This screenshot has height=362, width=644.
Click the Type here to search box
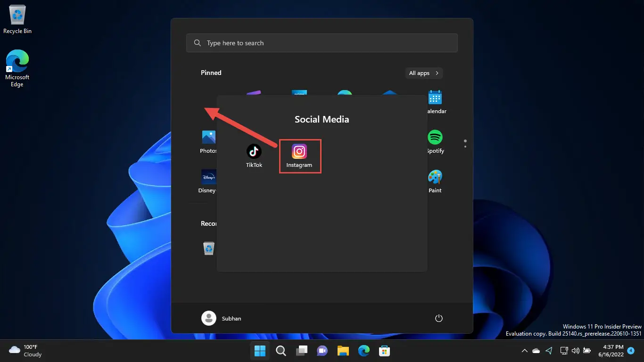tap(322, 43)
